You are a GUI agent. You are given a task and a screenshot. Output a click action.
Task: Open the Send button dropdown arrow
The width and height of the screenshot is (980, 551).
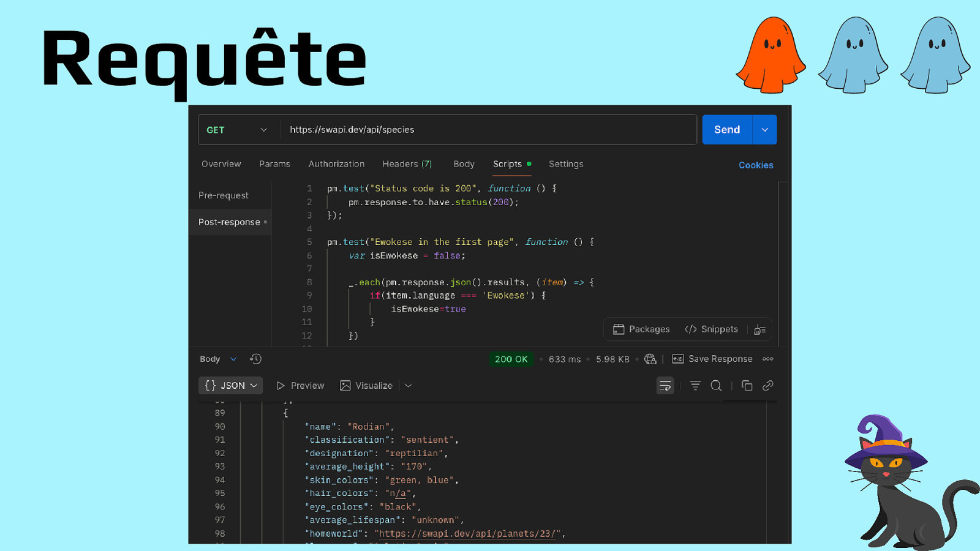(764, 130)
